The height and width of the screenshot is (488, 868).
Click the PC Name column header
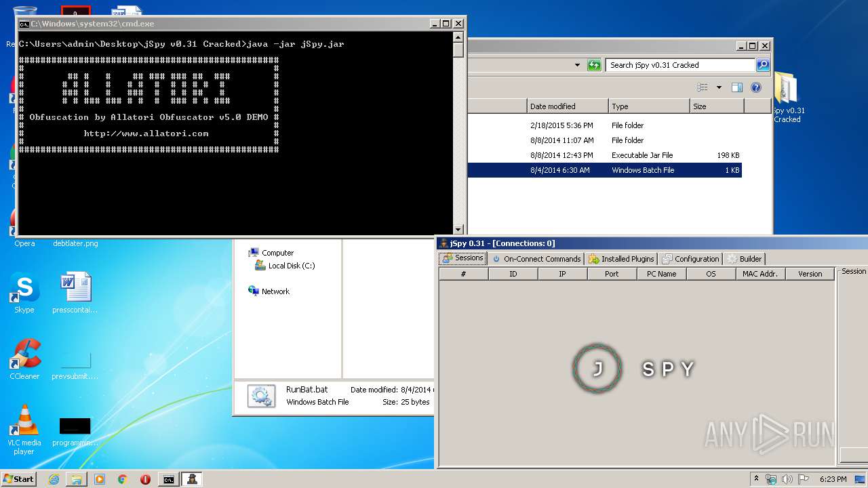coord(662,274)
